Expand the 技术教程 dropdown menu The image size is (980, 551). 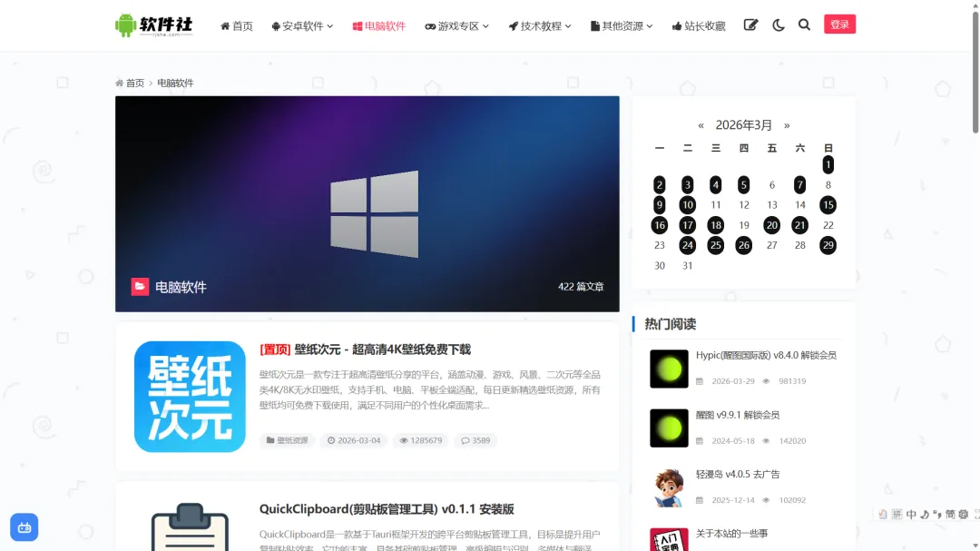coord(539,25)
